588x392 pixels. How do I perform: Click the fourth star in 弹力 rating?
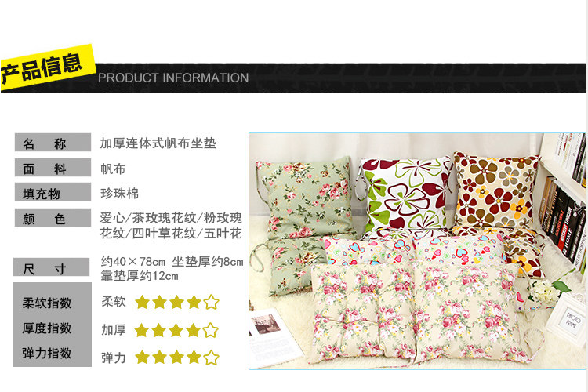point(194,358)
